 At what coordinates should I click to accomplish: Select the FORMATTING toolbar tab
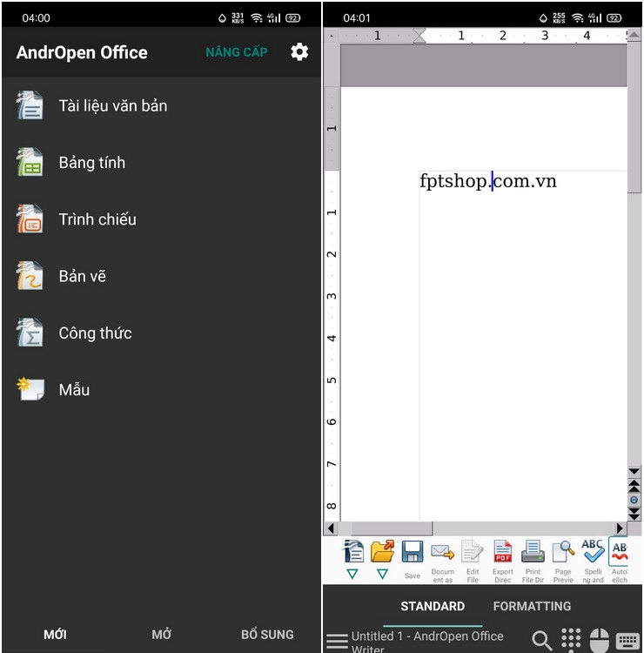coord(532,606)
